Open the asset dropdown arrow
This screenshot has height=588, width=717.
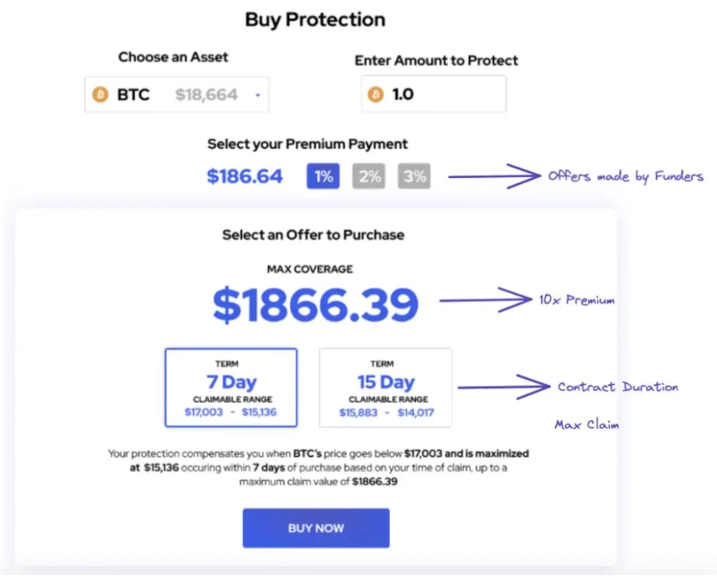click(x=258, y=95)
